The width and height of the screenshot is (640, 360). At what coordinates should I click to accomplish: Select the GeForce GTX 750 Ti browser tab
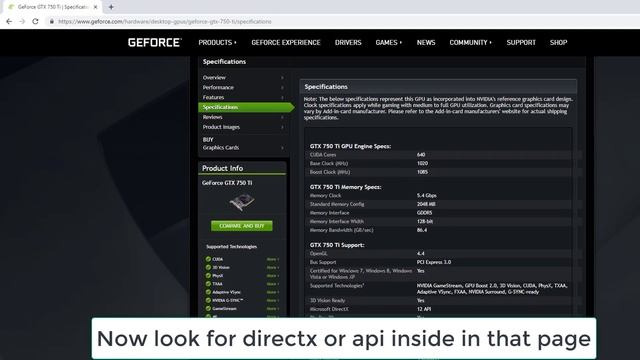click(52, 7)
